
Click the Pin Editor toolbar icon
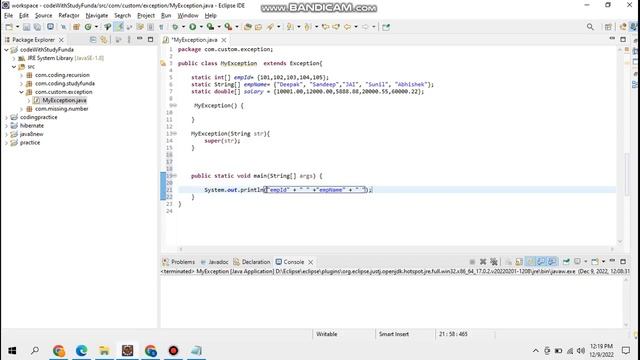click(x=386, y=27)
